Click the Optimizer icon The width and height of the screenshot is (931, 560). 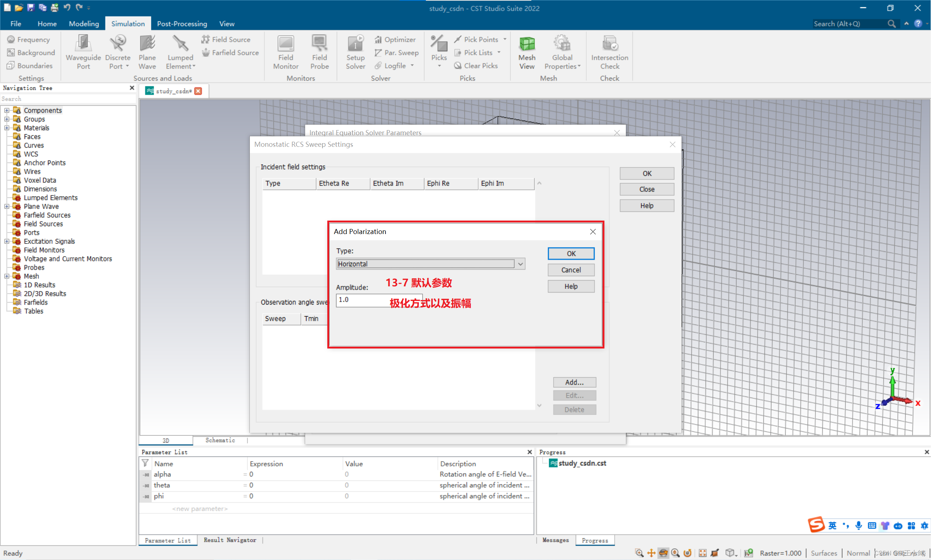pos(396,40)
